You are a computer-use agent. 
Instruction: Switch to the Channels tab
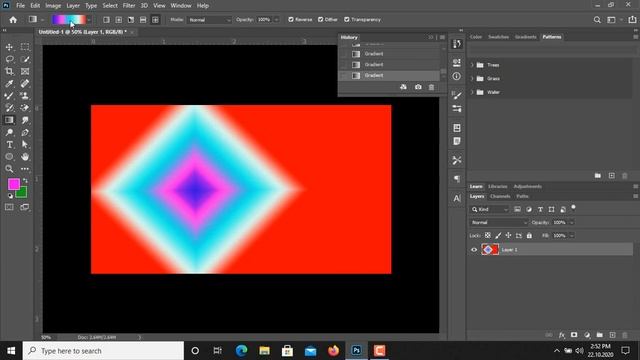click(500, 196)
